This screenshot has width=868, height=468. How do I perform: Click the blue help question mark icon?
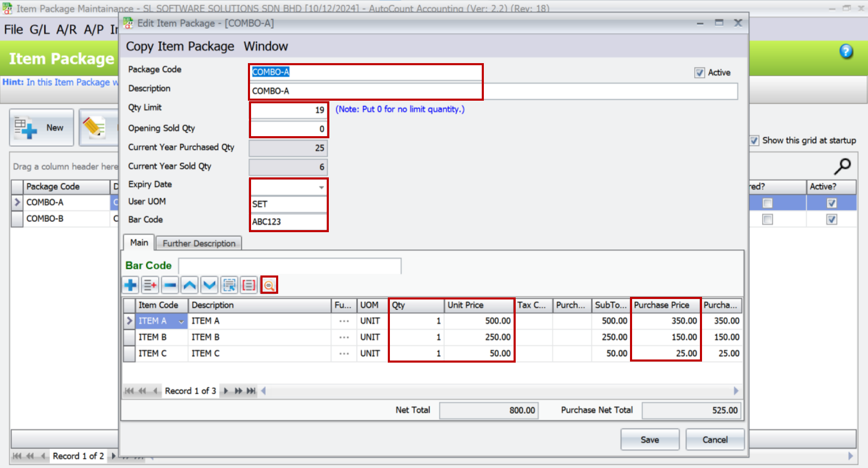pyautogui.click(x=846, y=51)
